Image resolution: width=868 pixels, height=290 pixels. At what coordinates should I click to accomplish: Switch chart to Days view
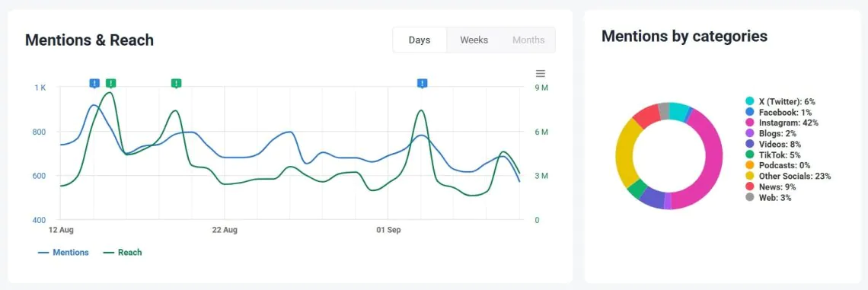point(420,40)
